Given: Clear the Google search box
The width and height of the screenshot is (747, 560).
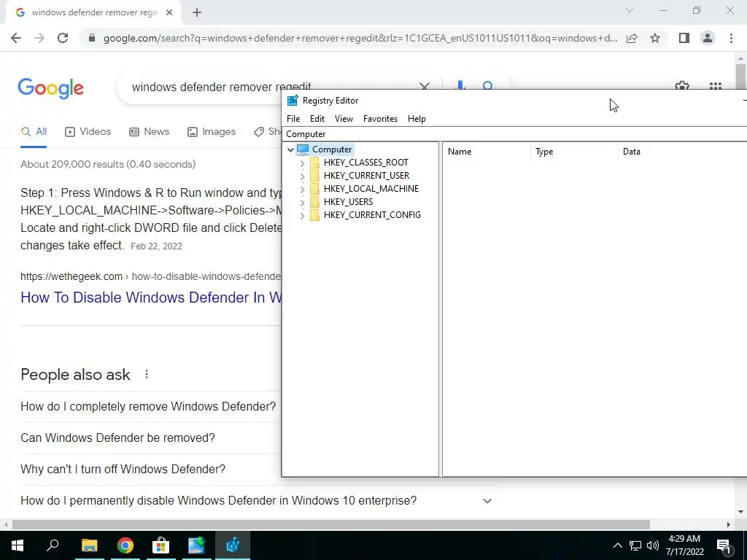Looking at the screenshot, I should 424,86.
